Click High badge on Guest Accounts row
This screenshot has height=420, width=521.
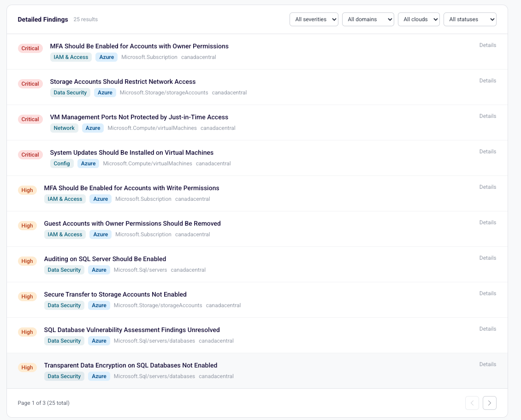(x=27, y=226)
